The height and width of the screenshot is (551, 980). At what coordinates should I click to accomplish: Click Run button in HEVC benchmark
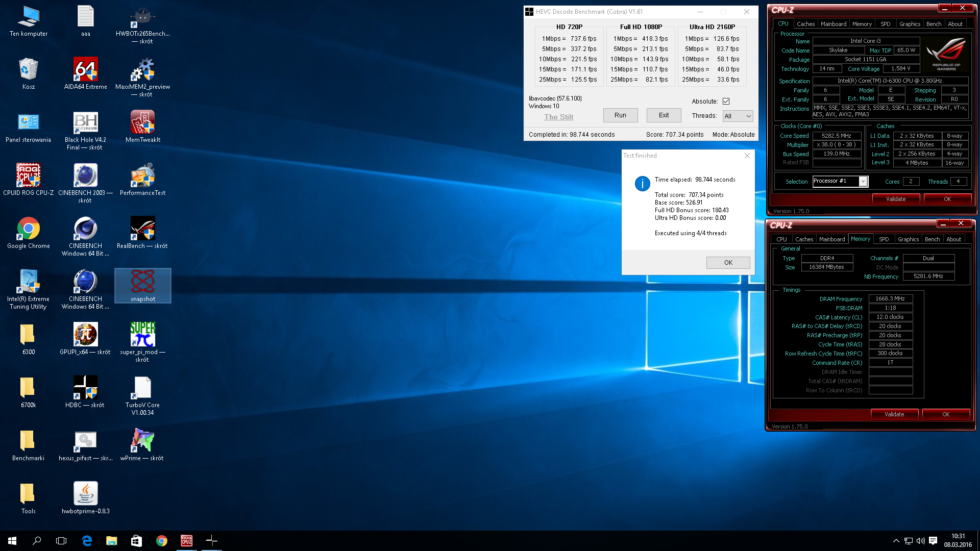(x=620, y=115)
